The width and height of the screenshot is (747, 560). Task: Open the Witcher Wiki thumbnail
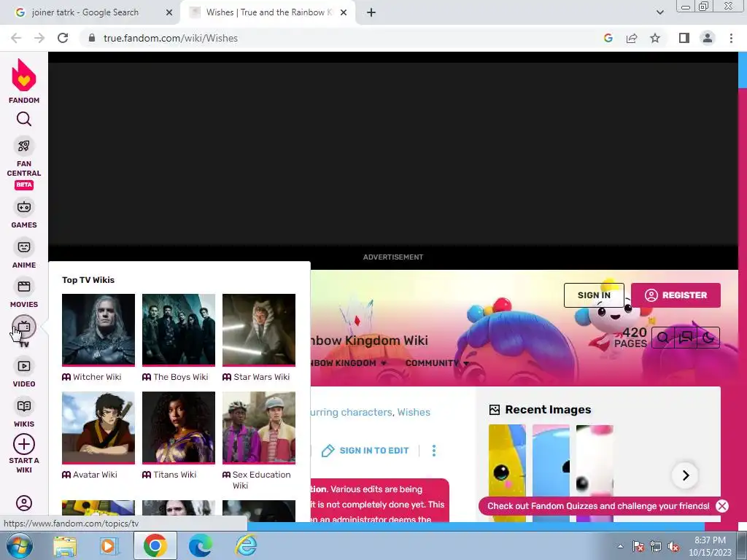coord(98,330)
